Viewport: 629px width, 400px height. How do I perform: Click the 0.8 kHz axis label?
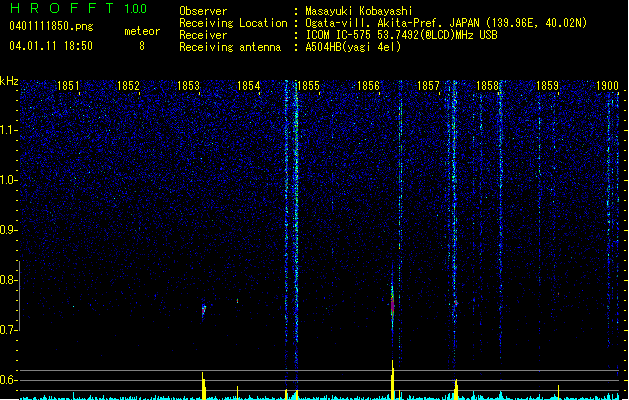coord(8,280)
